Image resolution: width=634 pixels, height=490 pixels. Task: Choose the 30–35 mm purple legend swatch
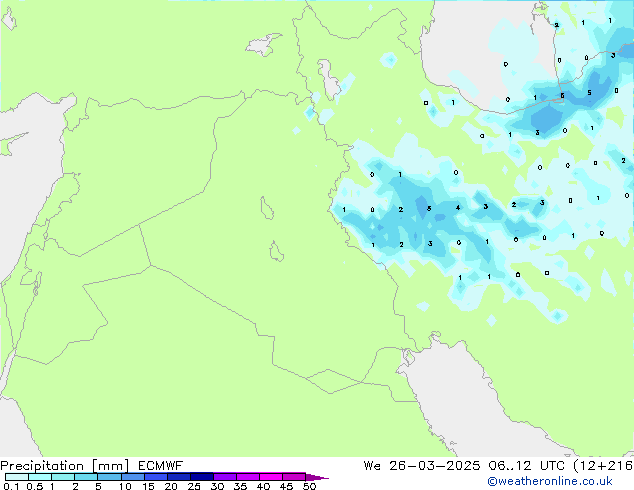click(224, 477)
